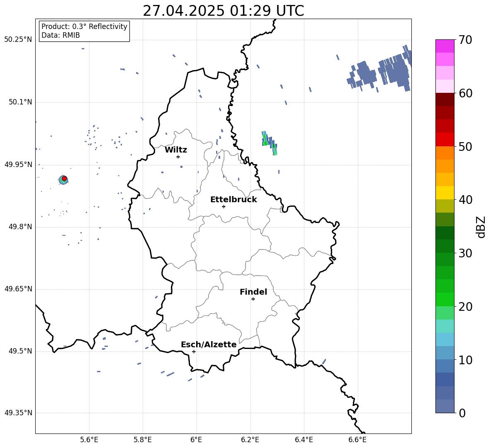Click the 5.8°E longitude label
The height and width of the screenshot is (448, 491).
tap(143, 440)
